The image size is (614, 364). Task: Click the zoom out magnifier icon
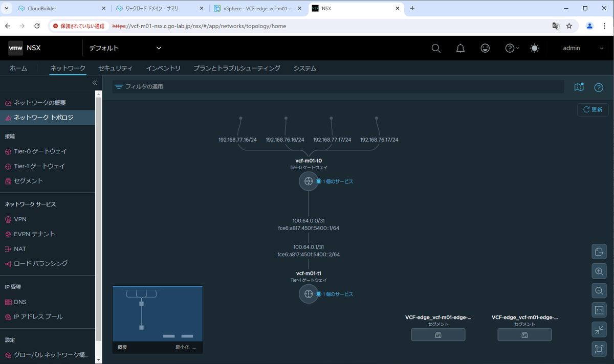[x=599, y=290]
